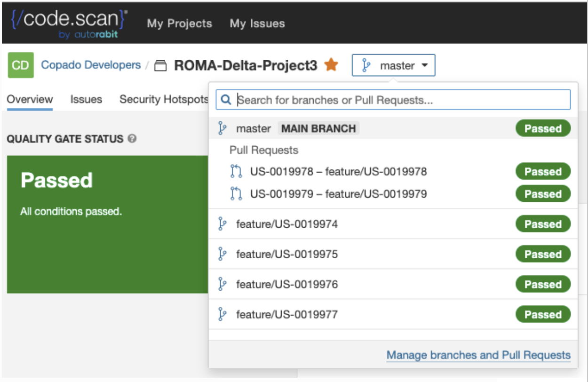Switch to feature/US-0019977 branch
This screenshot has height=382, width=588.
[393, 314]
